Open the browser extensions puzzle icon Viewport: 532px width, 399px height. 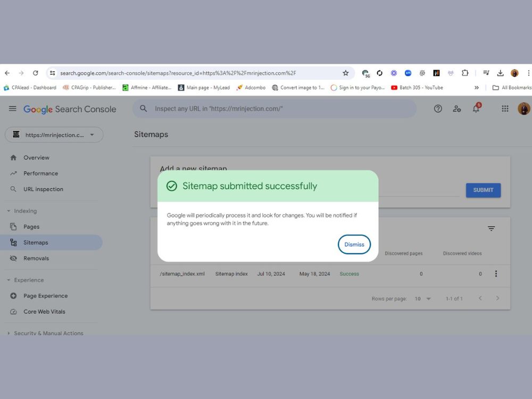click(x=465, y=73)
